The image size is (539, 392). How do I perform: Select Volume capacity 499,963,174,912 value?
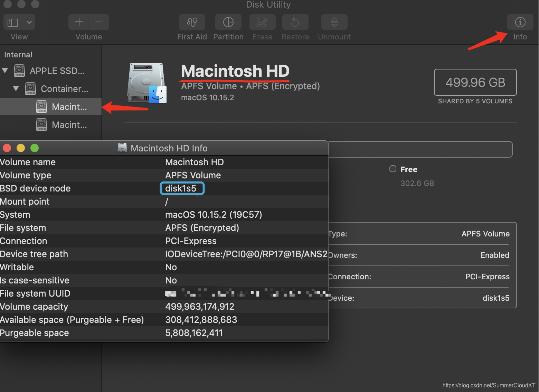pos(200,307)
